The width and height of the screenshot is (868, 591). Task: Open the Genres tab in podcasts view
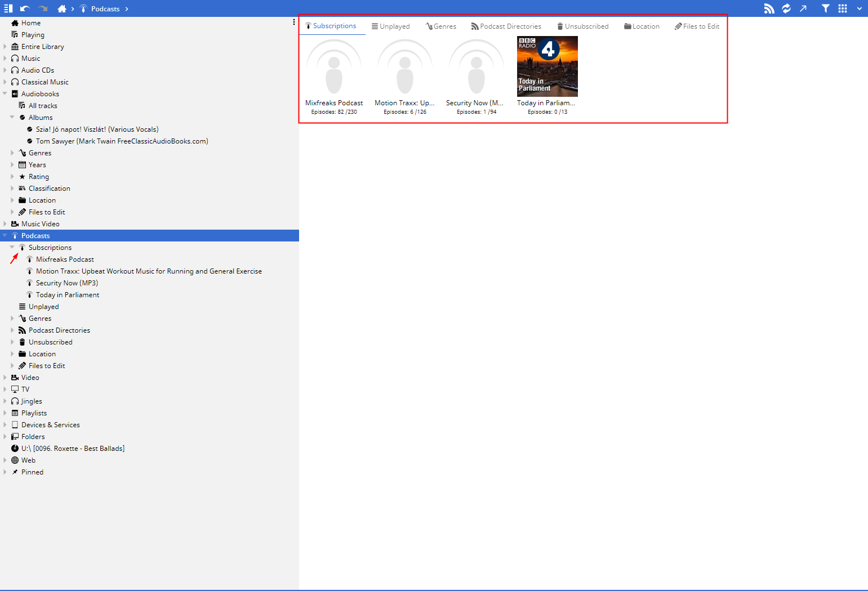440,26
